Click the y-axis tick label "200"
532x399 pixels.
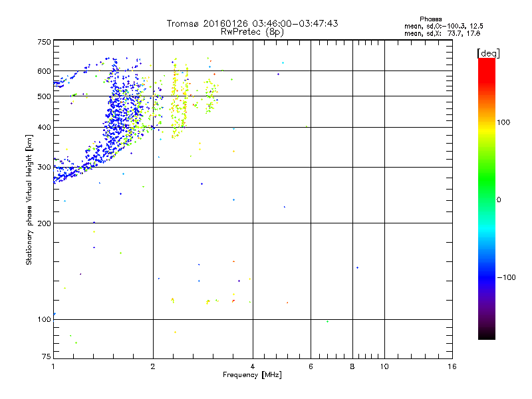(x=44, y=223)
